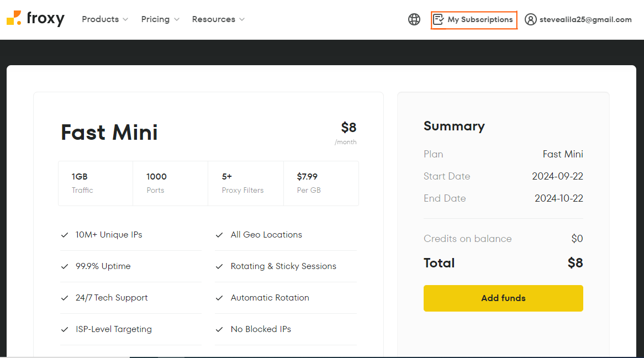Expand the Pricing dropdown chevron
This screenshot has height=358, width=644.
177,19
